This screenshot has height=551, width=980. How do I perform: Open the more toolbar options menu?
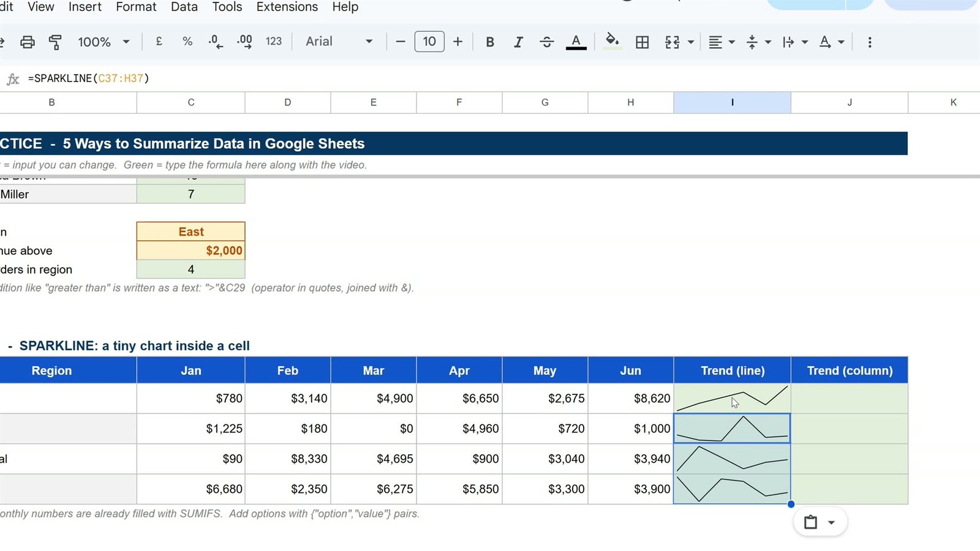(x=870, y=42)
